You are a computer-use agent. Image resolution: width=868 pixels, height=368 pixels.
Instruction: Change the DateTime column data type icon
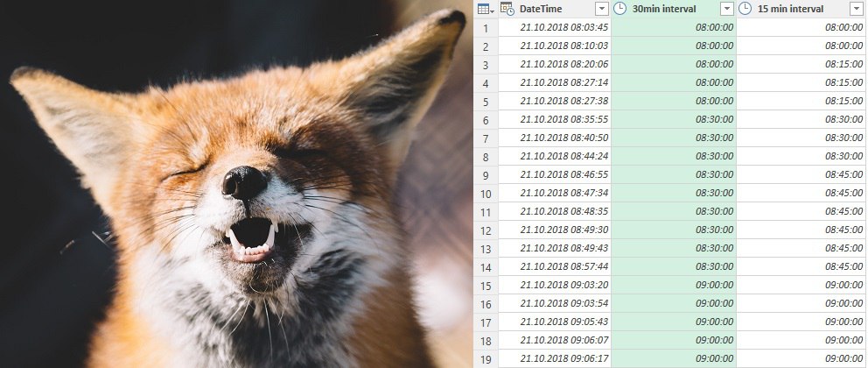point(507,8)
